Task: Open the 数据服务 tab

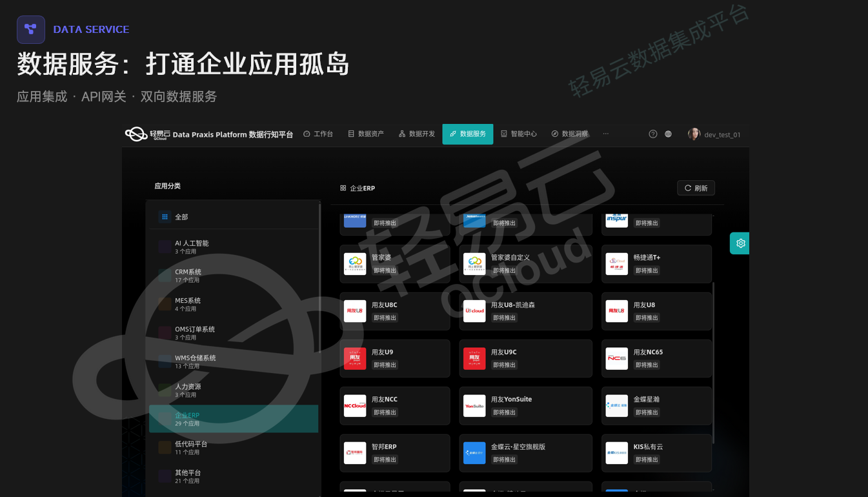Action: [467, 134]
